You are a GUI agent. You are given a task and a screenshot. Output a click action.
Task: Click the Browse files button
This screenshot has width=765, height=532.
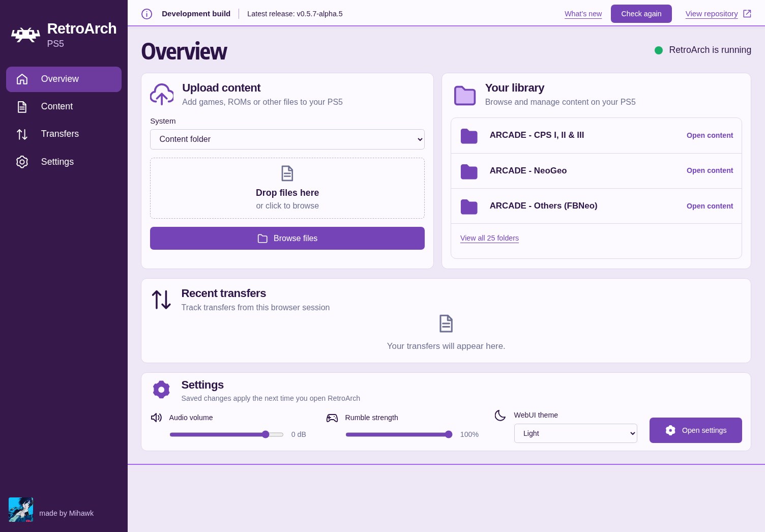pos(287,239)
